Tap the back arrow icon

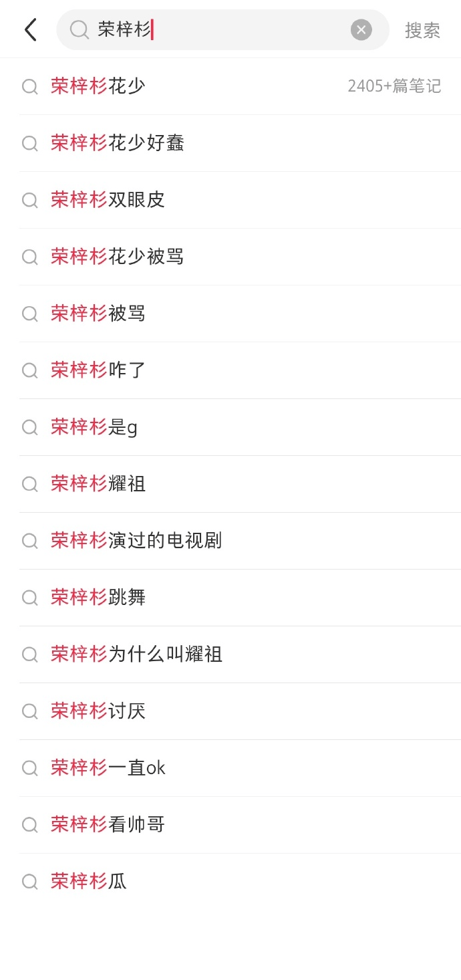(x=31, y=30)
